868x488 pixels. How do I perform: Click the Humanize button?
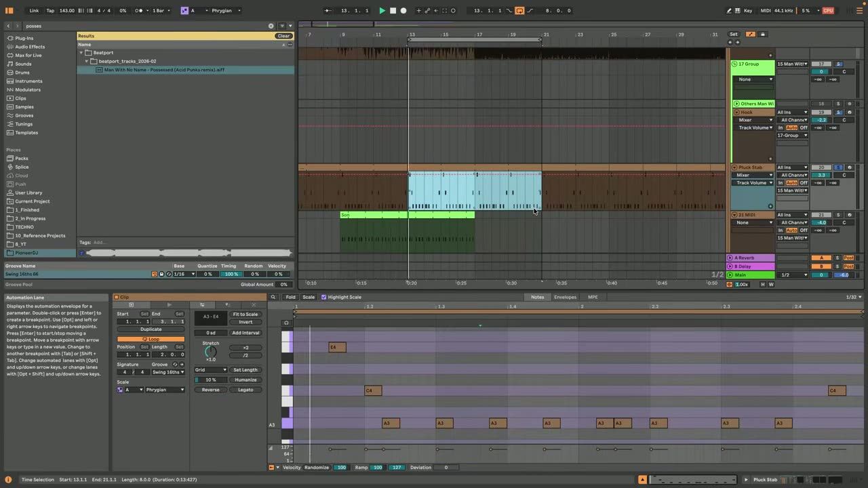(x=245, y=380)
